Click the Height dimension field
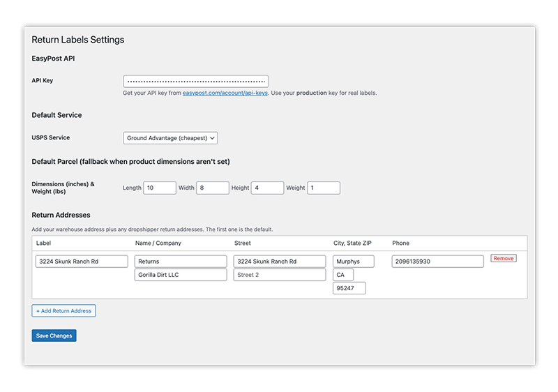 [x=267, y=188]
